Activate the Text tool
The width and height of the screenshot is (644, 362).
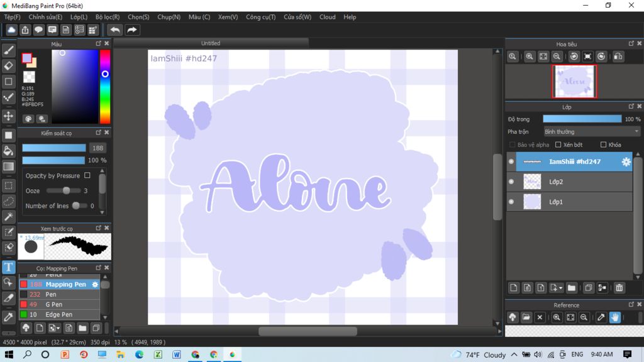point(8,267)
